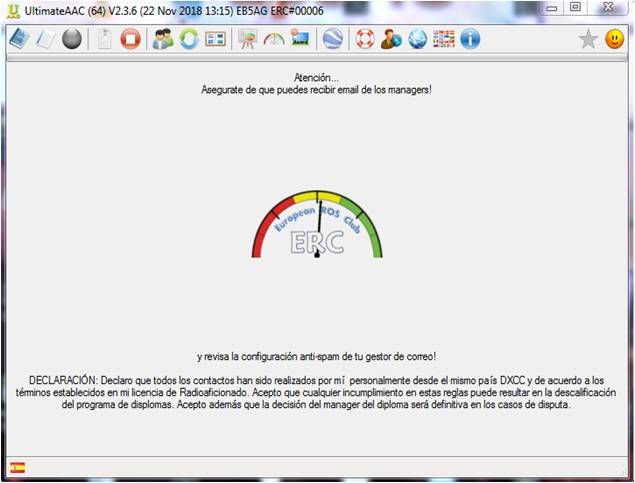Maximize the UltimateAAC window
The width and height of the screenshot is (635, 483).
click(x=575, y=8)
